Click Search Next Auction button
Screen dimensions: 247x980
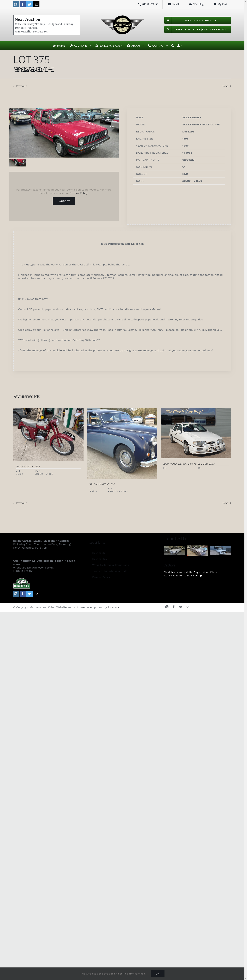pos(198,20)
